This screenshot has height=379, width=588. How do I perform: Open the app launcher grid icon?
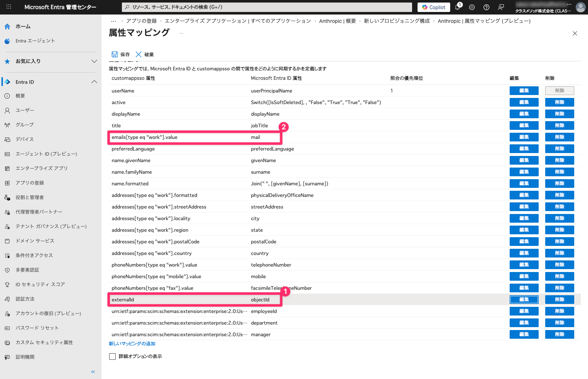9,7
